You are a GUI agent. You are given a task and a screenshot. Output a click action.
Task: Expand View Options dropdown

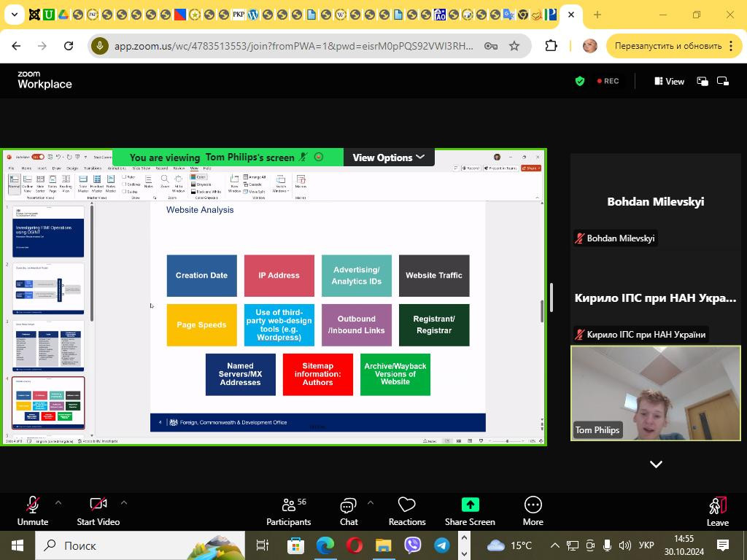tap(388, 157)
